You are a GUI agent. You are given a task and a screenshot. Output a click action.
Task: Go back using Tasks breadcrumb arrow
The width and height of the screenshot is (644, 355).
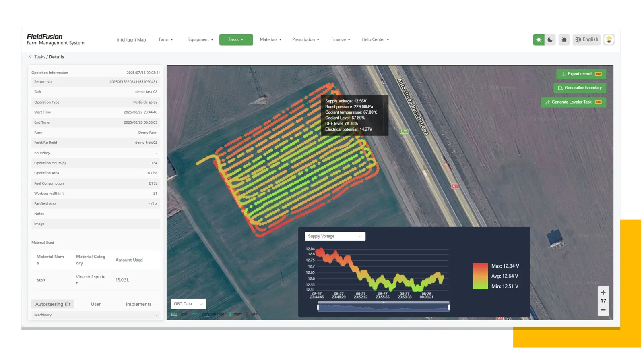(x=30, y=57)
